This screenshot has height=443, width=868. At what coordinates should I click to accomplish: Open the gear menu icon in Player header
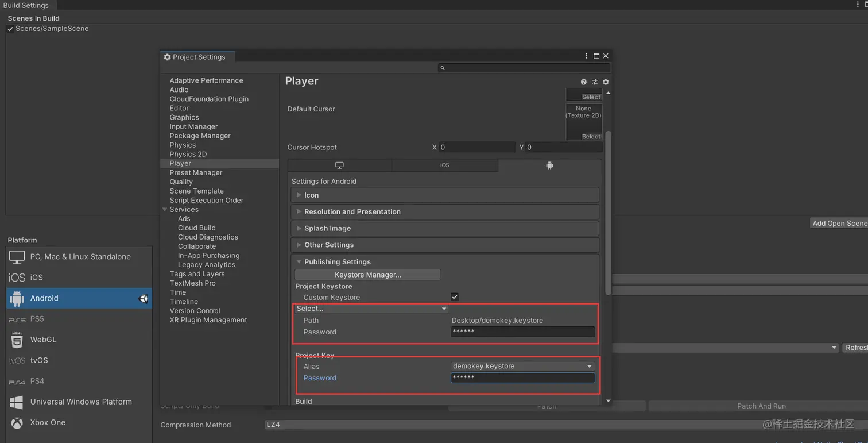[x=606, y=82]
